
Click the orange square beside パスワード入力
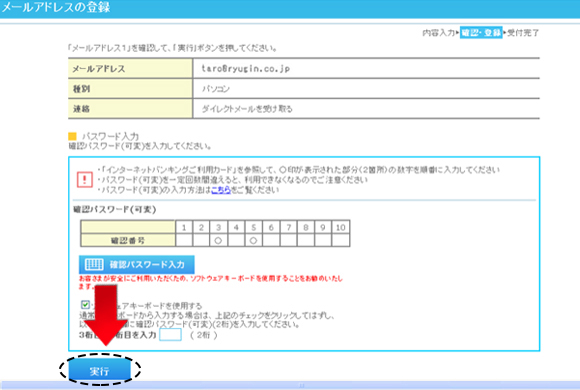(72, 136)
